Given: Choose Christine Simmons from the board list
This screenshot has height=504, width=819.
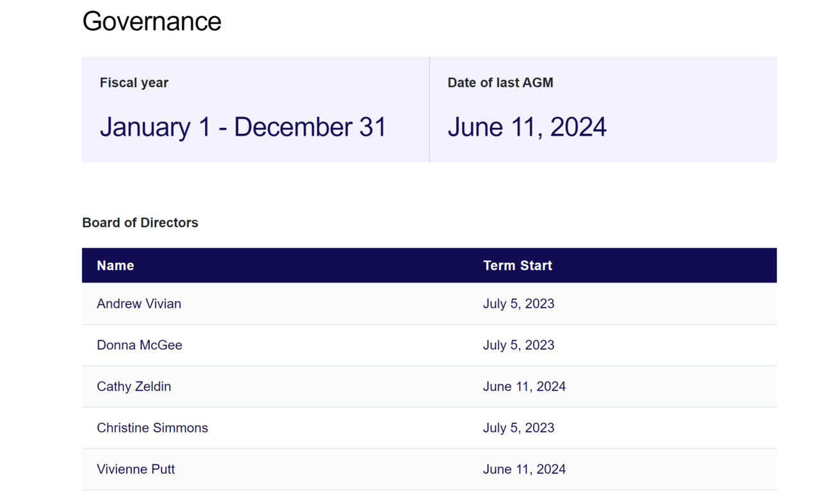Looking at the screenshot, I should (152, 428).
